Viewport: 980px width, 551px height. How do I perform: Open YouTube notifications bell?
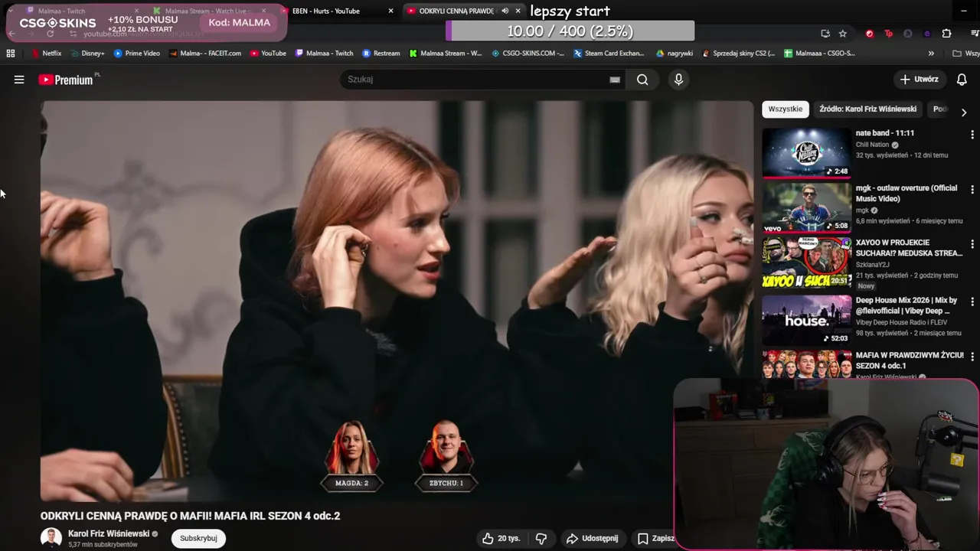(962, 80)
